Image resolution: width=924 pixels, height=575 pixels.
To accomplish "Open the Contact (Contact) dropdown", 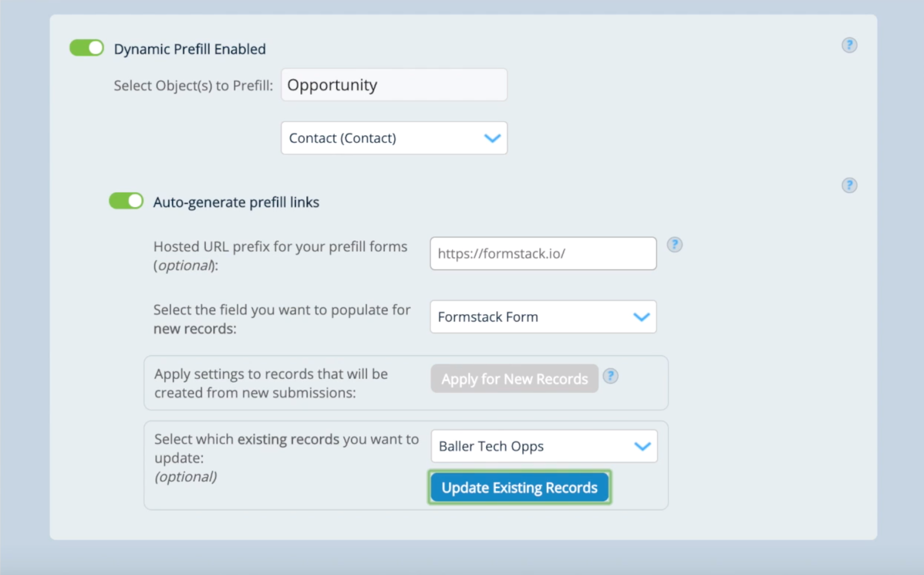I will (x=394, y=138).
